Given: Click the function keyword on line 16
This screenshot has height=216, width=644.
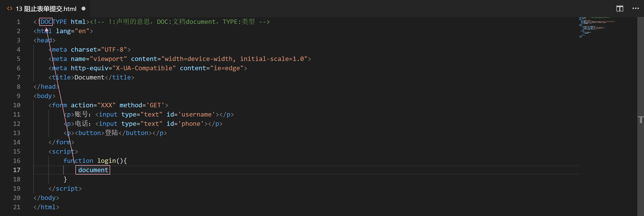Looking at the screenshot, I should point(78,161).
